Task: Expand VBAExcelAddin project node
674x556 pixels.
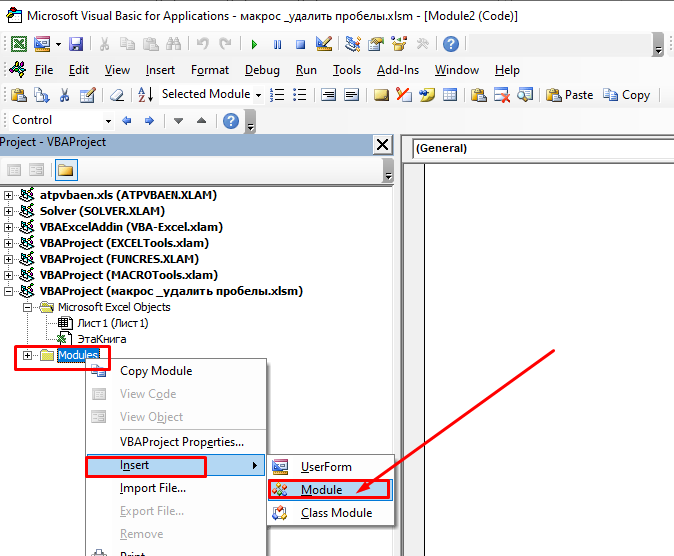Action: coord(8,227)
